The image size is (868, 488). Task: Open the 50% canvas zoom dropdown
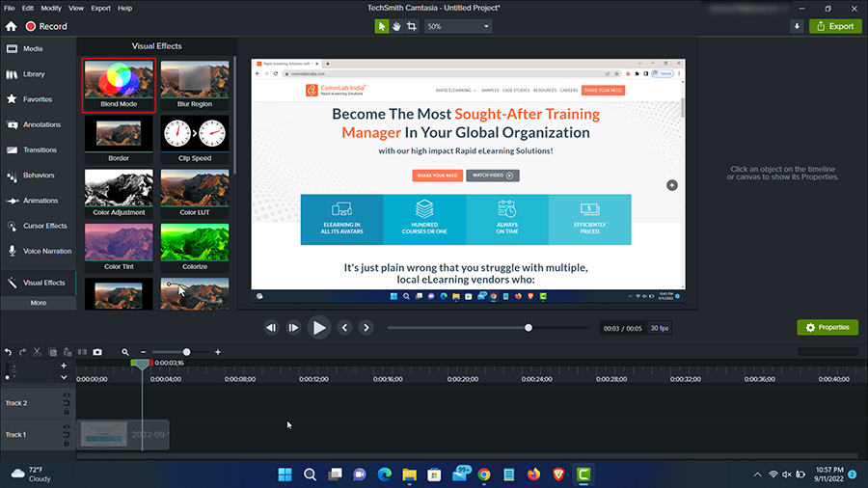(x=458, y=26)
